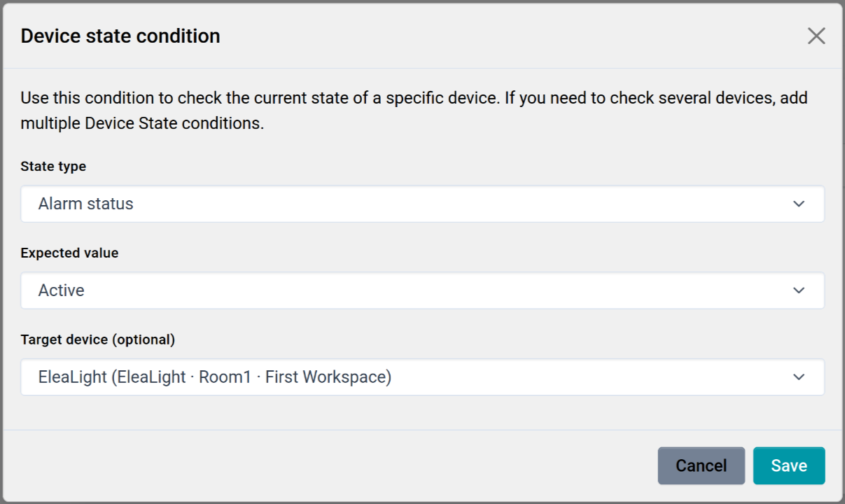The image size is (845, 504).
Task: Select the Active text value
Action: click(x=62, y=290)
